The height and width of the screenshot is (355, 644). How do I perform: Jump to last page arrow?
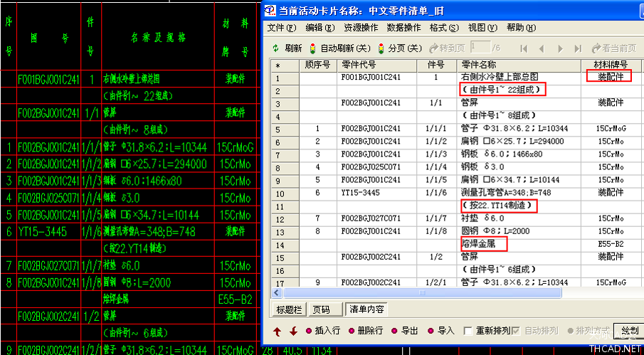pyautogui.click(x=579, y=48)
